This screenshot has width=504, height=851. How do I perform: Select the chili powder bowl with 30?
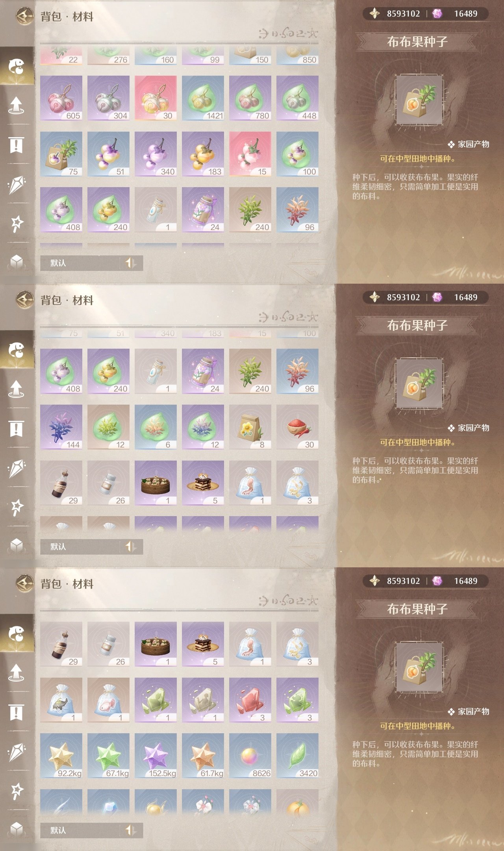click(297, 427)
